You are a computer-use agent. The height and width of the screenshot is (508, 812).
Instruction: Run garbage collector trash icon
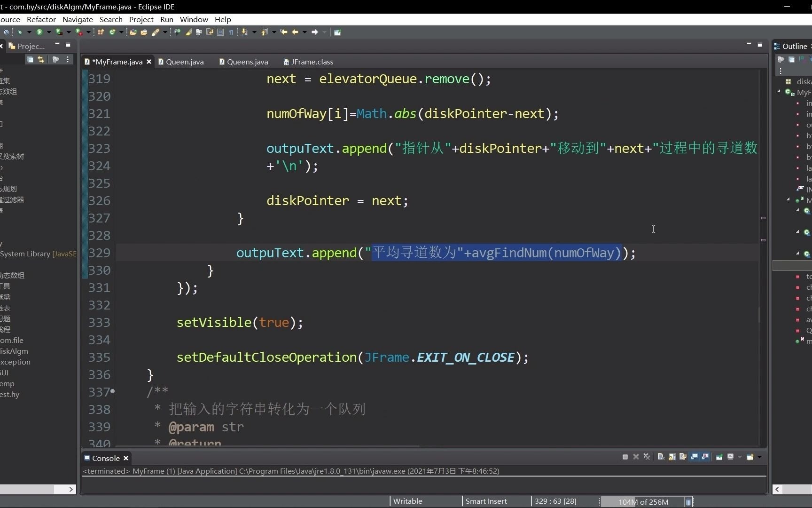[x=688, y=502]
